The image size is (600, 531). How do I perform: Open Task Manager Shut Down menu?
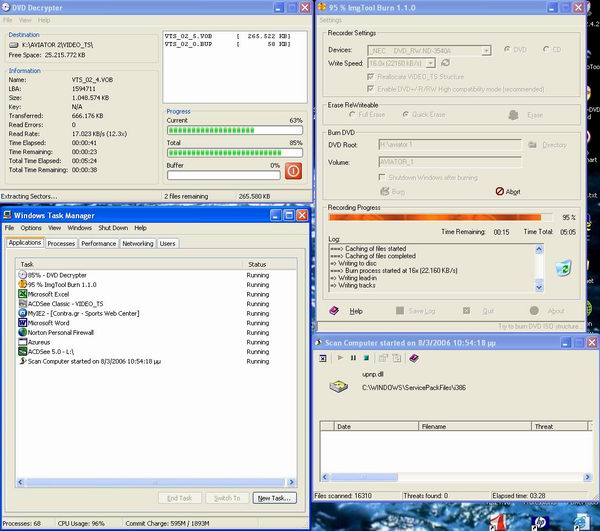click(x=113, y=228)
